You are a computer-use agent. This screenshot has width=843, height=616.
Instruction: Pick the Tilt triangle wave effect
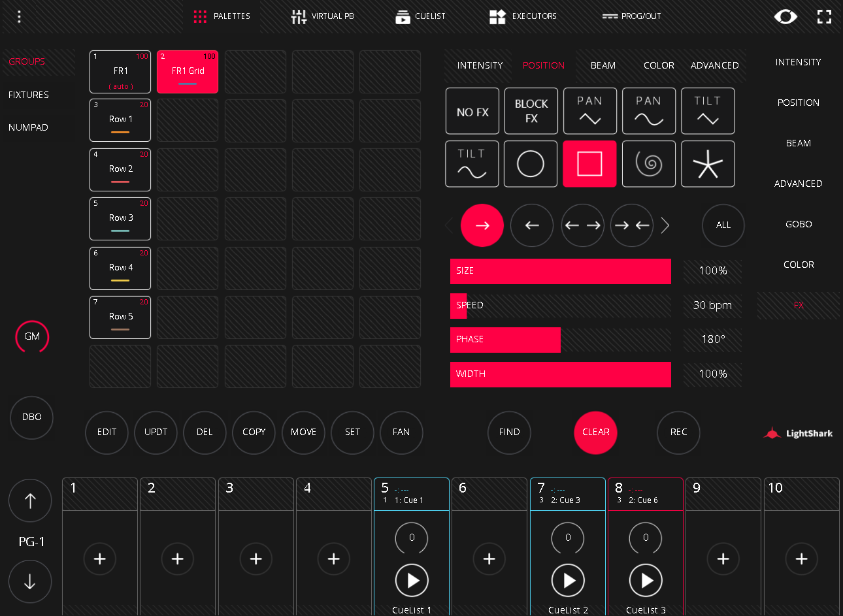click(x=708, y=111)
